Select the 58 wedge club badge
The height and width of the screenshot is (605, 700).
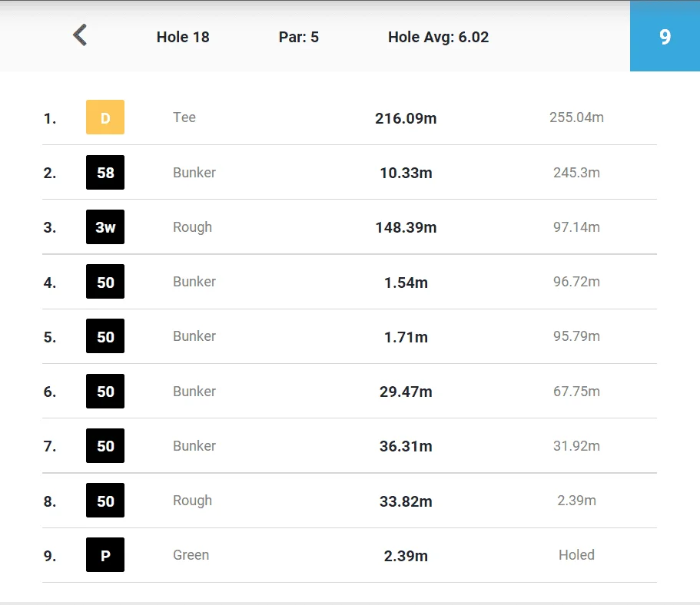105,172
